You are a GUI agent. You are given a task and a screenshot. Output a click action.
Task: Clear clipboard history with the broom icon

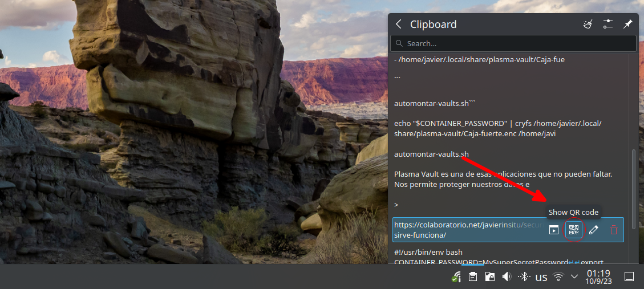[x=588, y=24]
